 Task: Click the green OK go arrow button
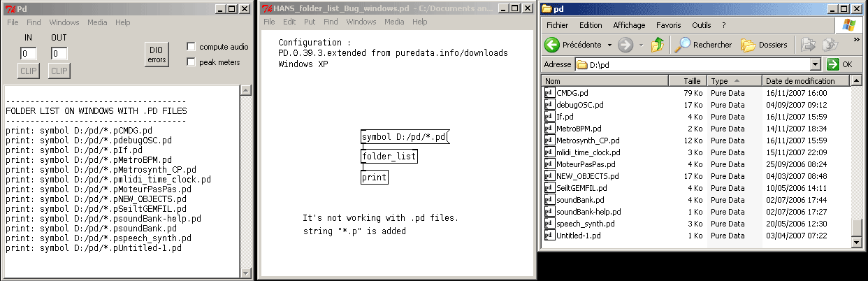(x=832, y=64)
